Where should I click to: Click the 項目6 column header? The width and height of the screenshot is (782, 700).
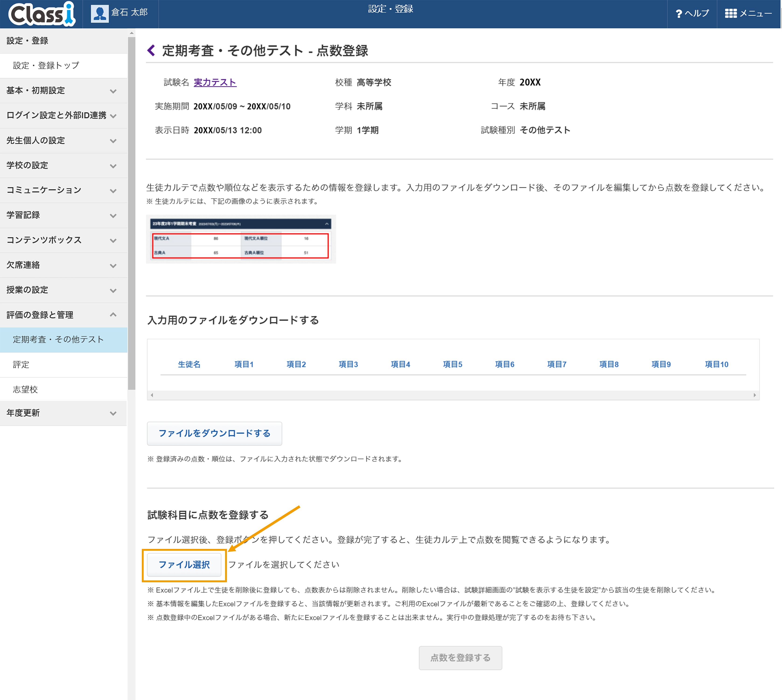coord(505,364)
